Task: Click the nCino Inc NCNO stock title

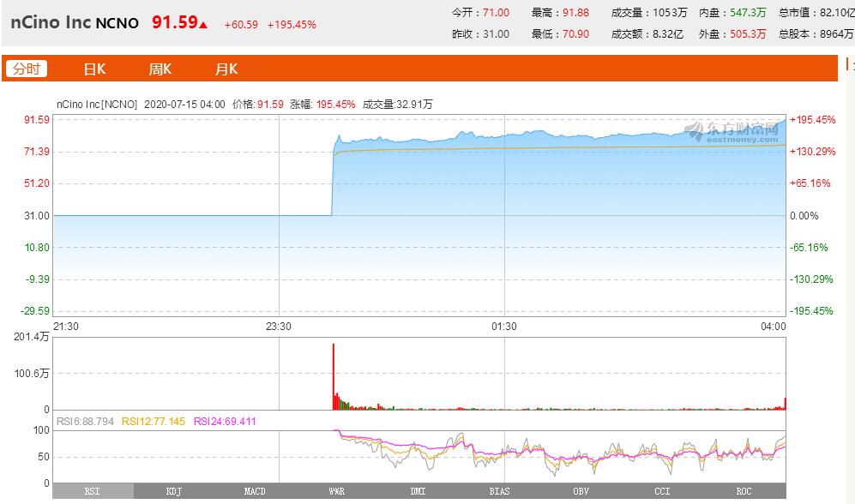Action: 75,22
